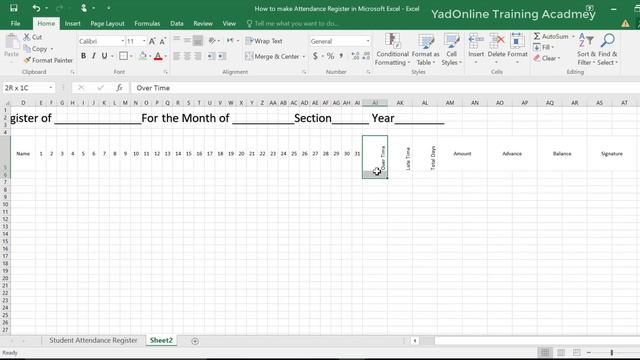
Task: Toggle Bold formatting
Action: (x=83, y=56)
